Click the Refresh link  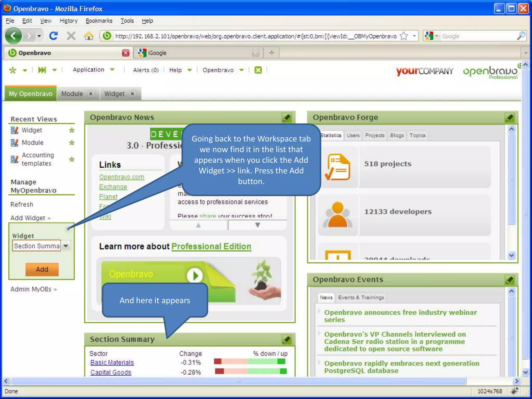(x=22, y=204)
